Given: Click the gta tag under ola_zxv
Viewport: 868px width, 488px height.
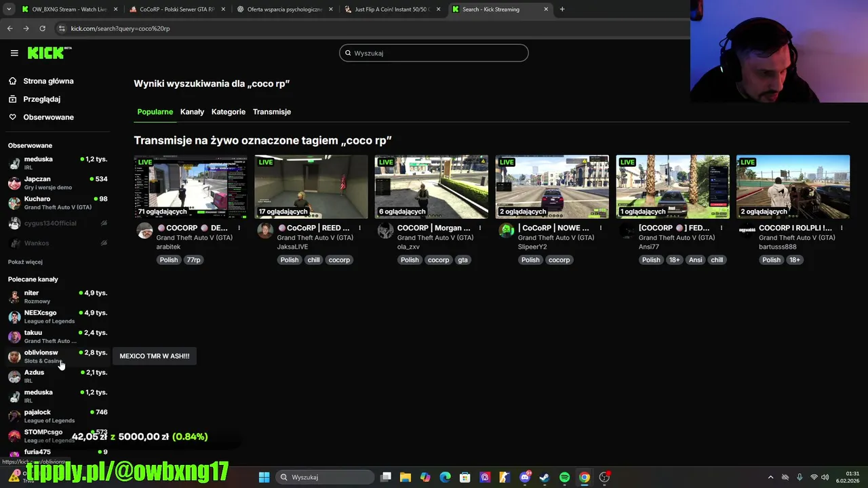Looking at the screenshot, I should [x=462, y=260].
